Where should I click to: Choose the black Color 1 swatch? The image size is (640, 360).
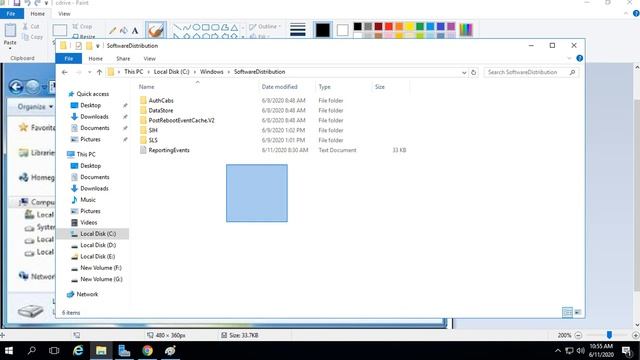click(322, 30)
